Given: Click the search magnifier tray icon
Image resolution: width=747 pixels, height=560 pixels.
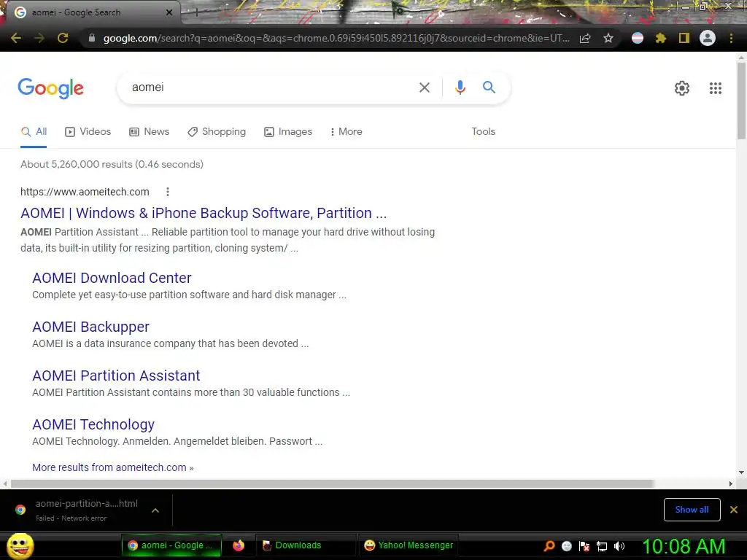Looking at the screenshot, I should 549,546.
